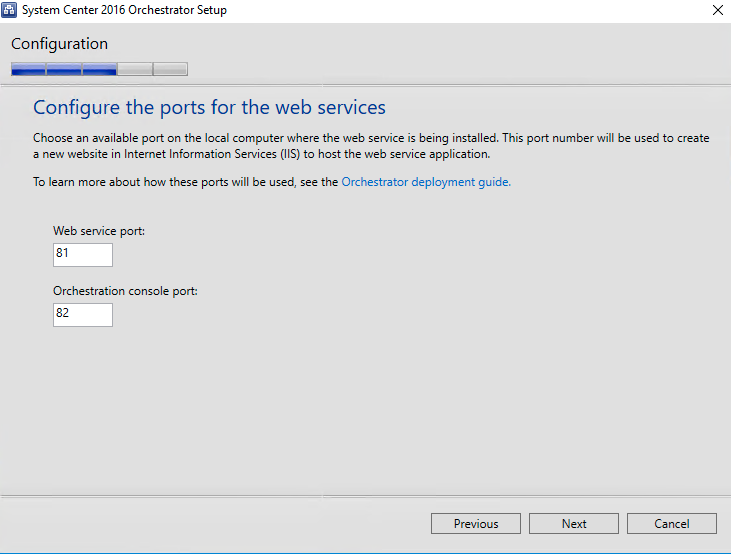Image resolution: width=731 pixels, height=554 pixels.
Task: Cancel the Orchestrator installation
Action: pos(672,524)
